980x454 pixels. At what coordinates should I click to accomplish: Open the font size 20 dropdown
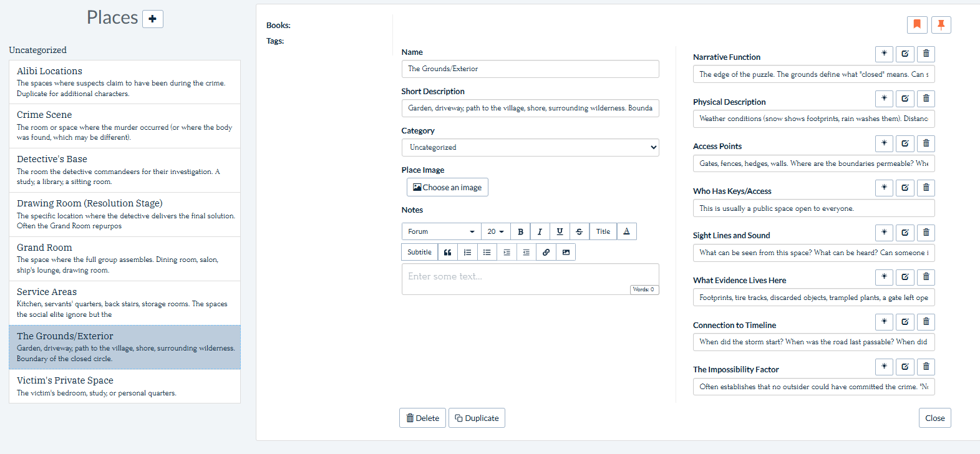495,231
